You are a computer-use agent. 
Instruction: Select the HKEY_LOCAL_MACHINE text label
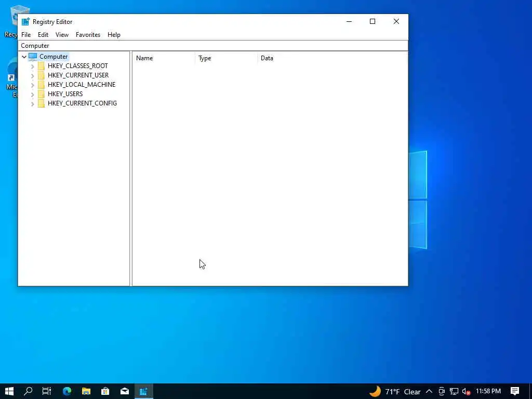pyautogui.click(x=82, y=85)
